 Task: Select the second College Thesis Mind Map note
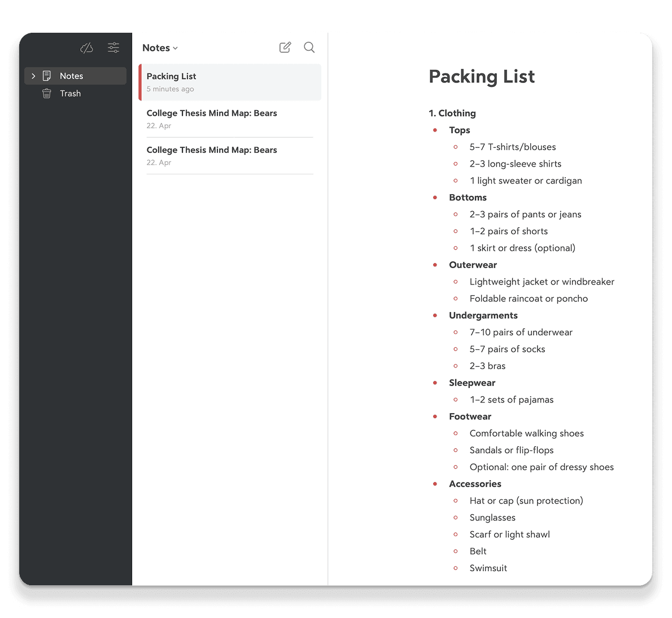point(212,150)
